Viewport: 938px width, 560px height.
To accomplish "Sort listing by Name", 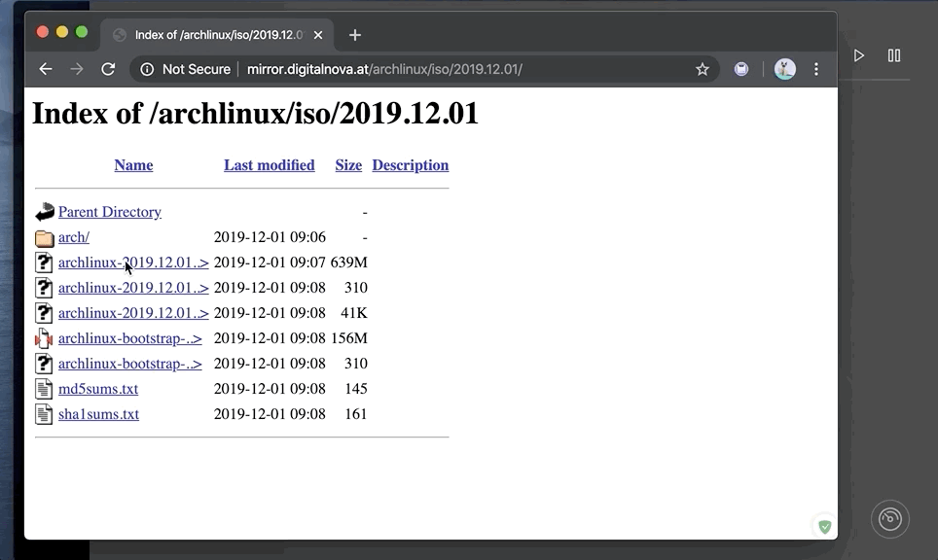I will pos(133,165).
